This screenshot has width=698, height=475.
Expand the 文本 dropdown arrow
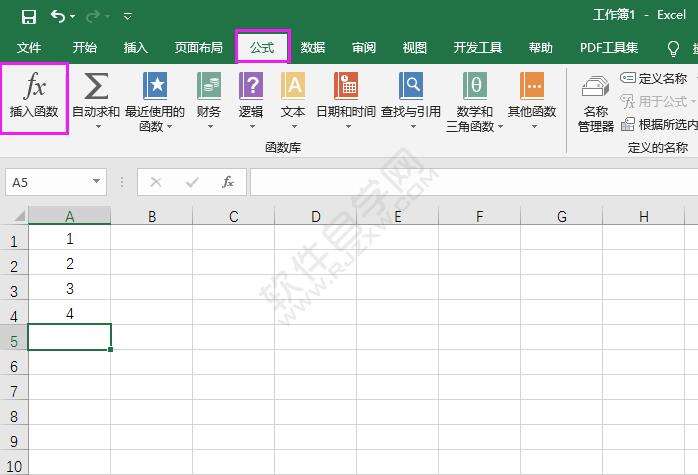pos(294,126)
